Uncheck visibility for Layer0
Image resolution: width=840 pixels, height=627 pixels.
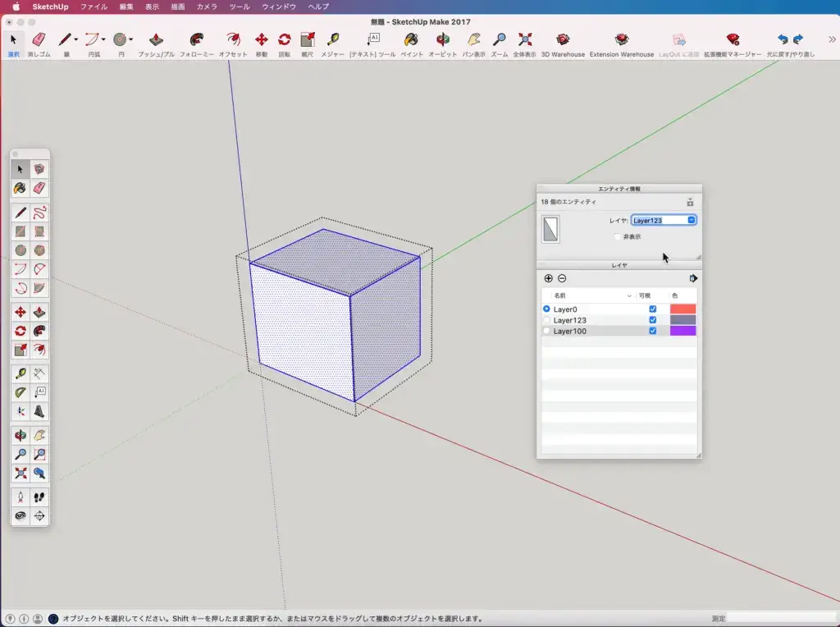(652, 309)
